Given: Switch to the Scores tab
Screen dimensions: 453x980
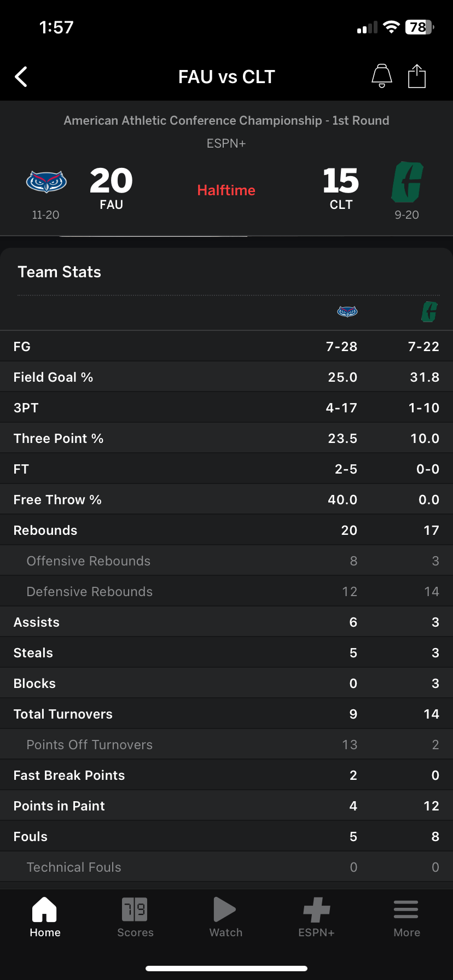Looking at the screenshot, I should pos(135,918).
